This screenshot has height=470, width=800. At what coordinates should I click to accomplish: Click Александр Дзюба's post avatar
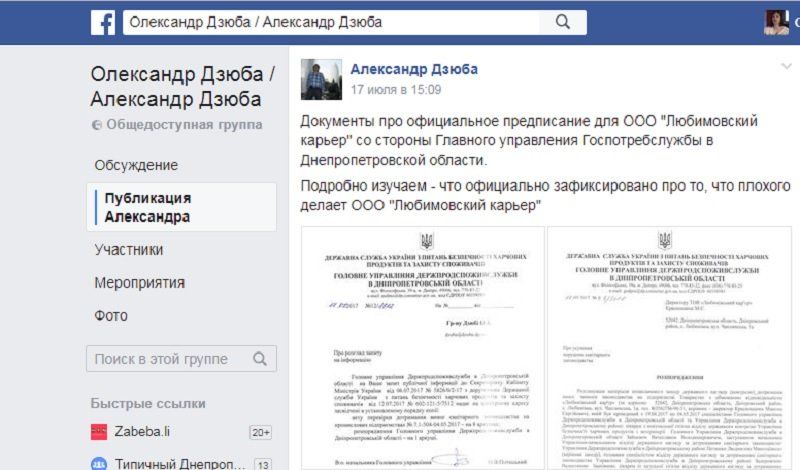click(x=321, y=80)
